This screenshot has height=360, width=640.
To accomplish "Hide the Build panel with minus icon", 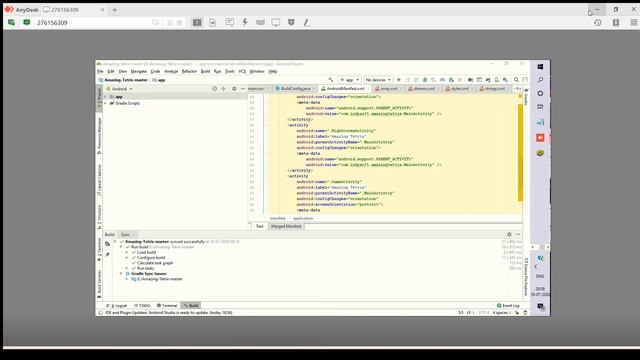I will [518, 234].
